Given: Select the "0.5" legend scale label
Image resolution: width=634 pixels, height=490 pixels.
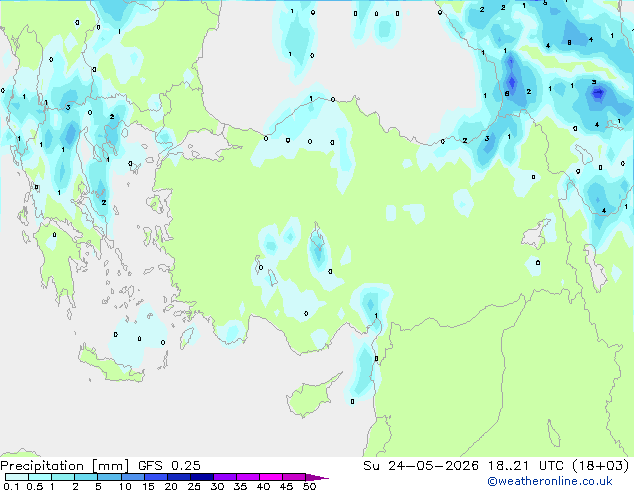Looking at the screenshot, I should click(x=35, y=486).
